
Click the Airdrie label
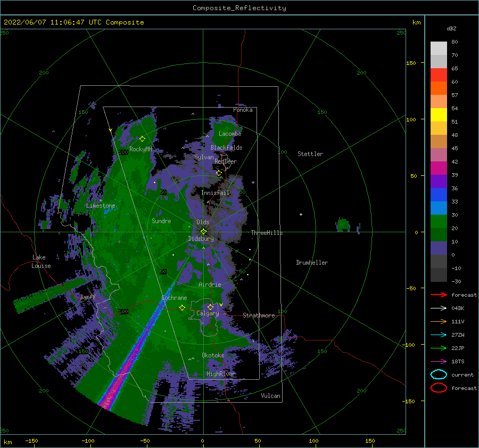coord(210,284)
